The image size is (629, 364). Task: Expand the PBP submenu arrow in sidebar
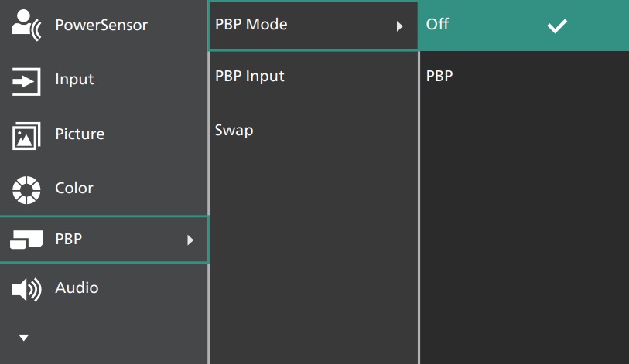click(x=190, y=240)
